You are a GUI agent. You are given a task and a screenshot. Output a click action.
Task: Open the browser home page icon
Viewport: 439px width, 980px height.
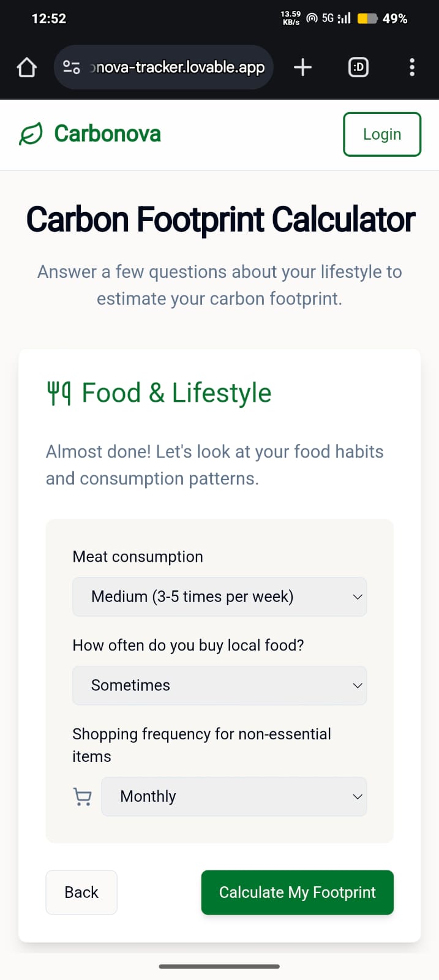tap(27, 67)
